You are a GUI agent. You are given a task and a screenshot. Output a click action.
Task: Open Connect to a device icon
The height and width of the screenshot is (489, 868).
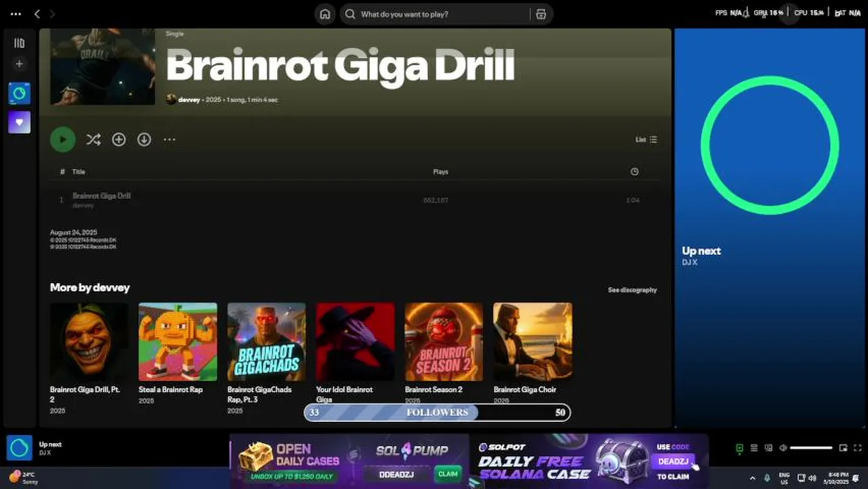(x=769, y=448)
